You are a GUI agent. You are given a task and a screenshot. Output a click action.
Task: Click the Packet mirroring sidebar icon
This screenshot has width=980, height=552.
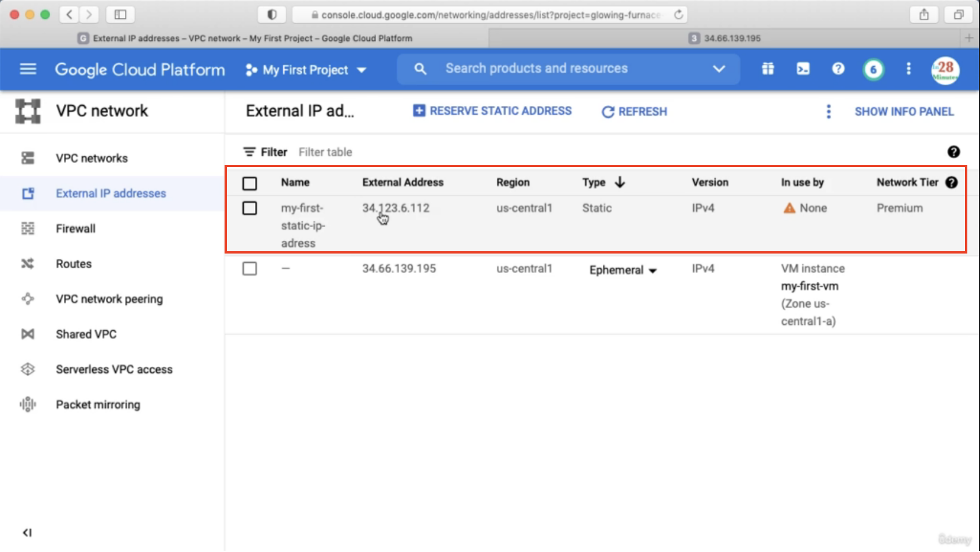point(28,404)
